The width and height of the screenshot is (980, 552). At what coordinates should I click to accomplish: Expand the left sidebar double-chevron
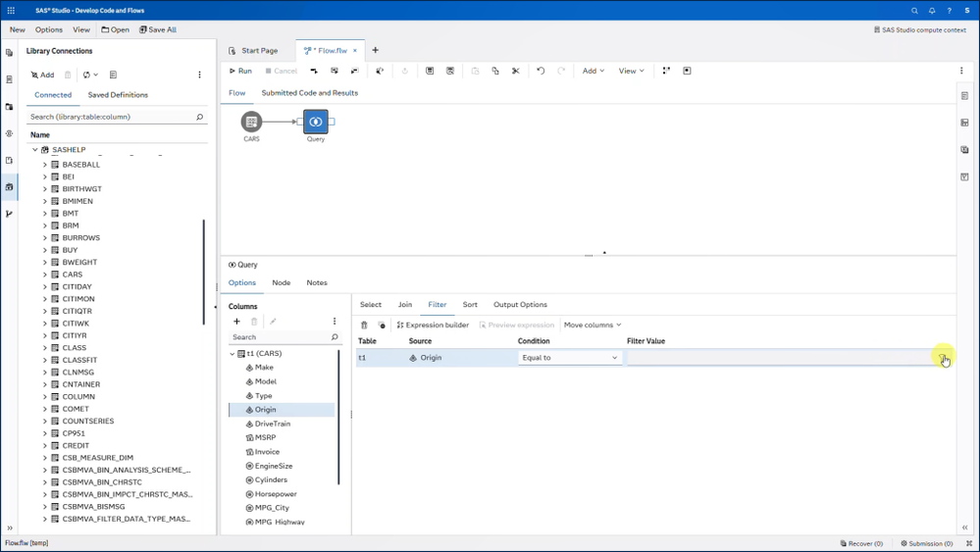(x=10, y=527)
